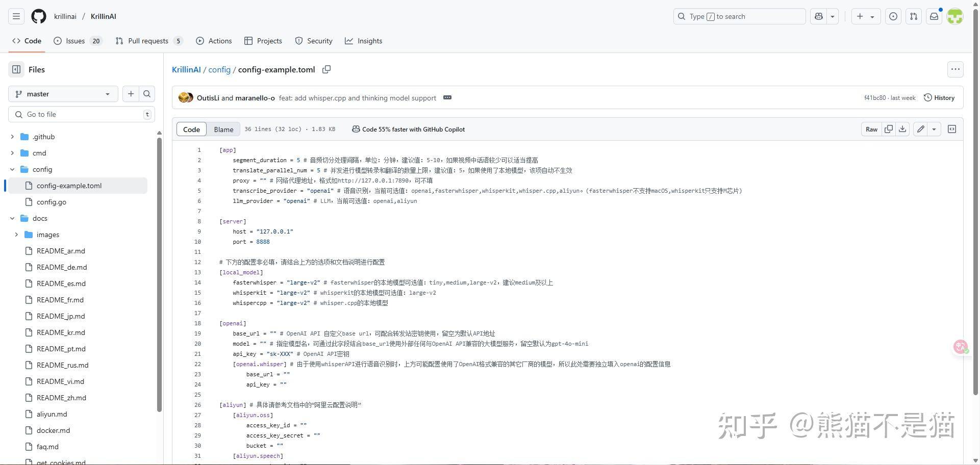Download the raw file
This screenshot has width=980, height=465.
coord(902,130)
